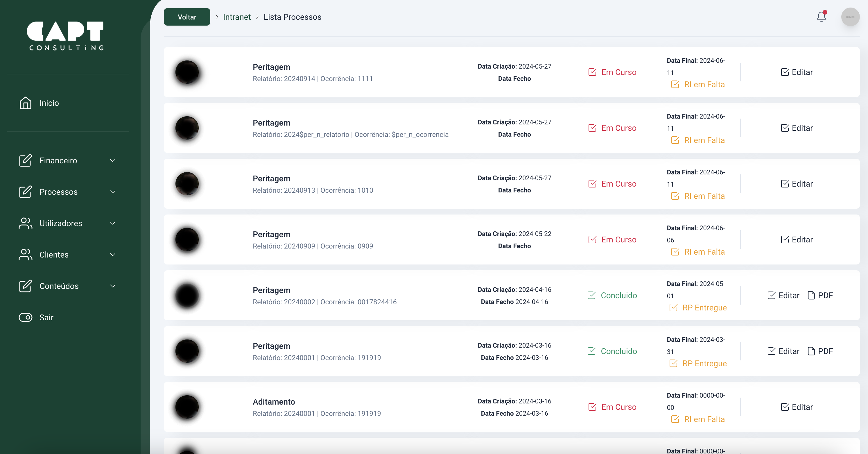
Task: Click the Clientes people icon
Action: [25, 255]
